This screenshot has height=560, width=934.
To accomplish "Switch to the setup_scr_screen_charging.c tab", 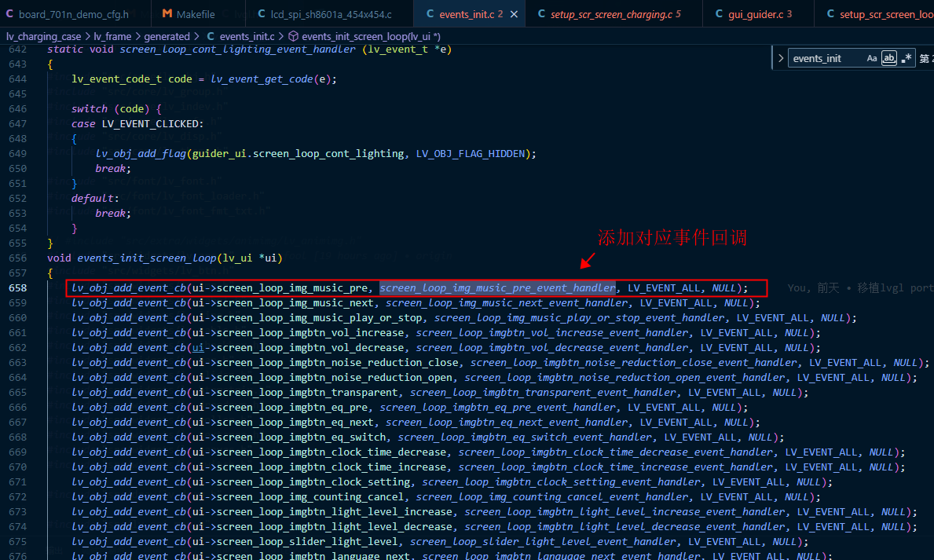I will [x=614, y=13].
